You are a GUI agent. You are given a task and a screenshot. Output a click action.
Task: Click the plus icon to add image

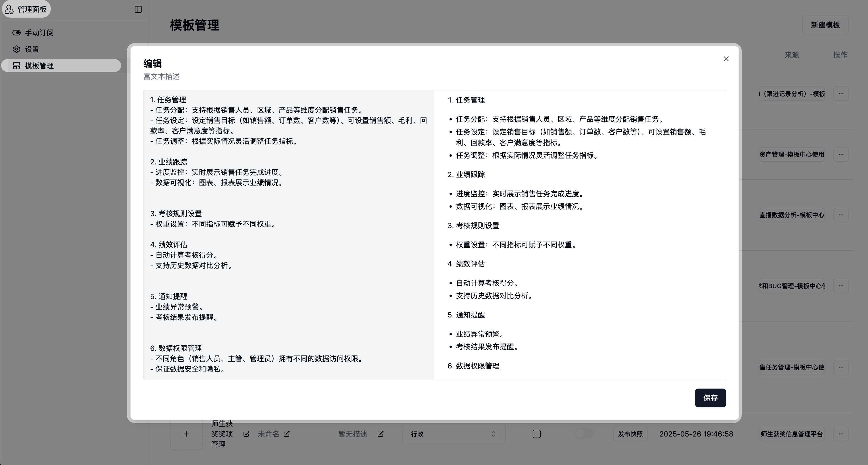click(186, 434)
